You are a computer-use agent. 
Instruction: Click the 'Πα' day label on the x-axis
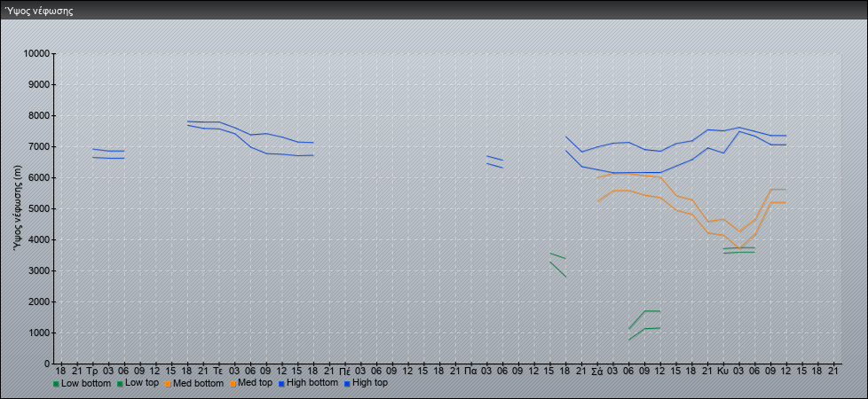click(x=471, y=371)
